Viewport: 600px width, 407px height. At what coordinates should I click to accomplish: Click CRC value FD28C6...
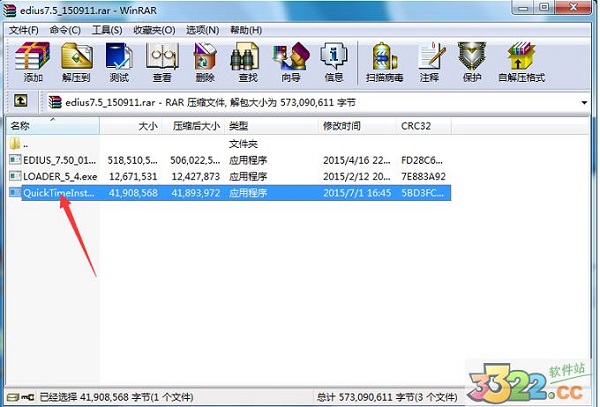pyautogui.click(x=422, y=160)
